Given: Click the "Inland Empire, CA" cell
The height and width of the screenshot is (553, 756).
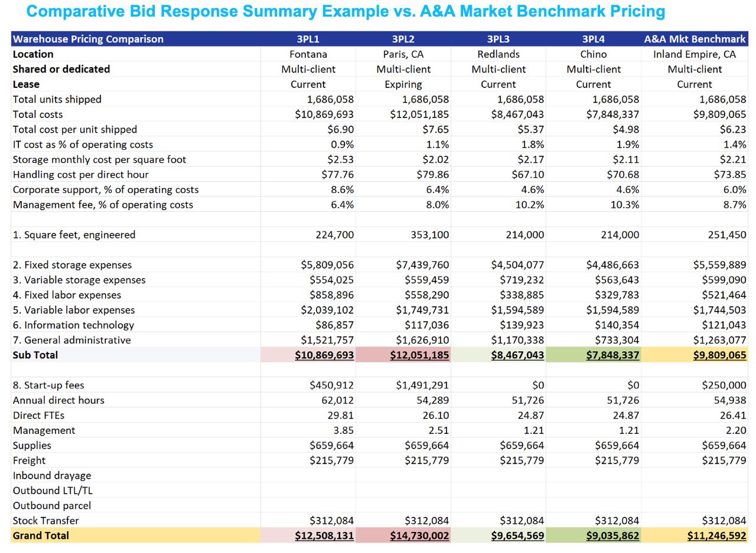Looking at the screenshot, I should [x=695, y=54].
